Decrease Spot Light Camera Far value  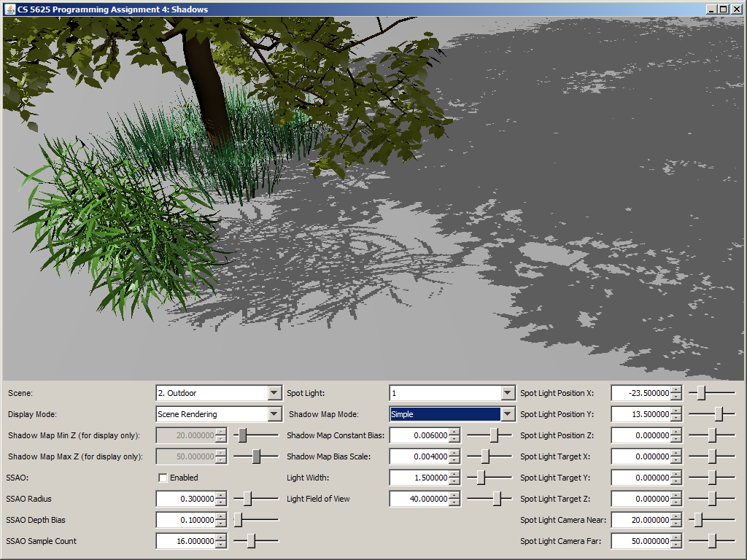676,545
